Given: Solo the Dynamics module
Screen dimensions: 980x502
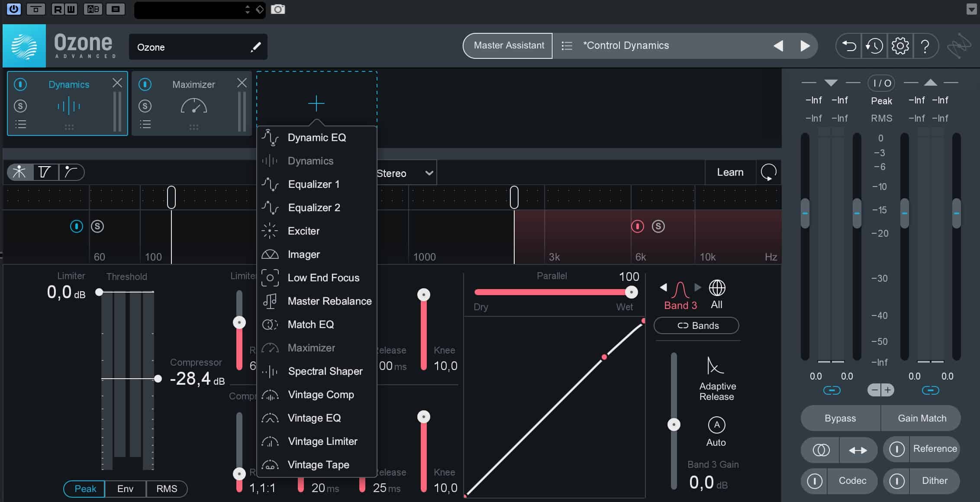Looking at the screenshot, I should click(20, 106).
